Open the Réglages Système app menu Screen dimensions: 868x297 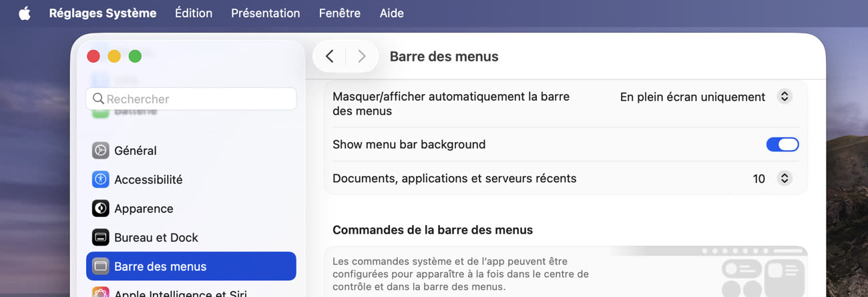103,13
